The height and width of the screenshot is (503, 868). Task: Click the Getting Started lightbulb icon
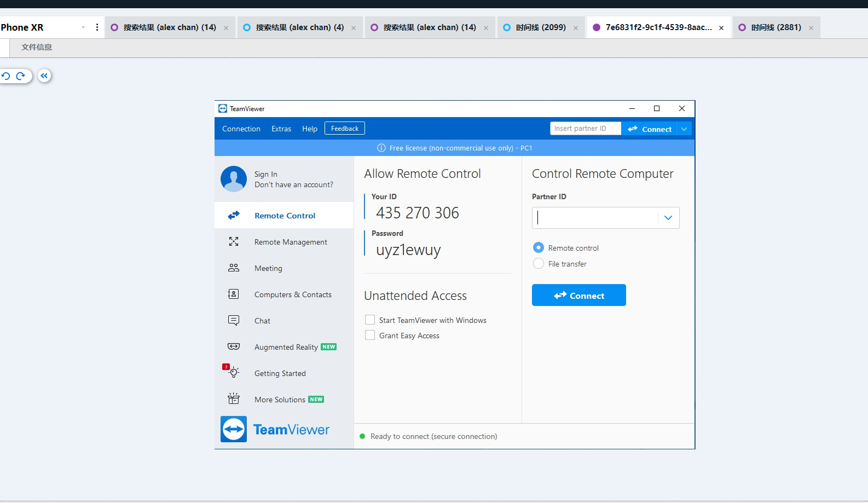point(234,373)
